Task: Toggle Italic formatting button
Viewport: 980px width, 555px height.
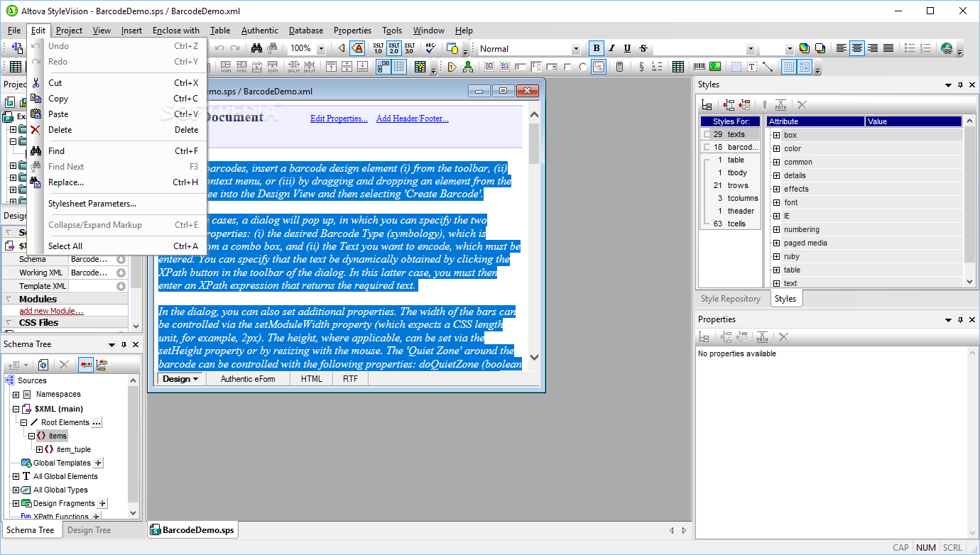Action: click(x=612, y=48)
